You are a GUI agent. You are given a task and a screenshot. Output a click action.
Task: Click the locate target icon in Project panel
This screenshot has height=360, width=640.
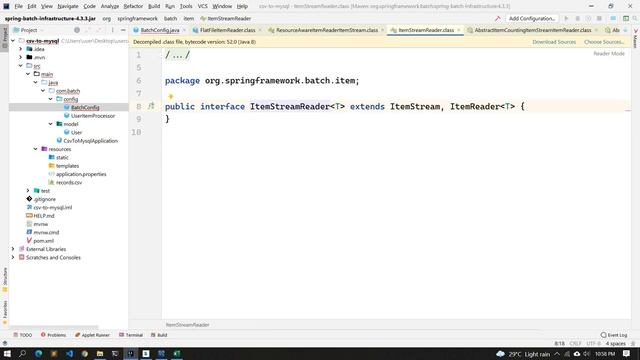pos(77,30)
